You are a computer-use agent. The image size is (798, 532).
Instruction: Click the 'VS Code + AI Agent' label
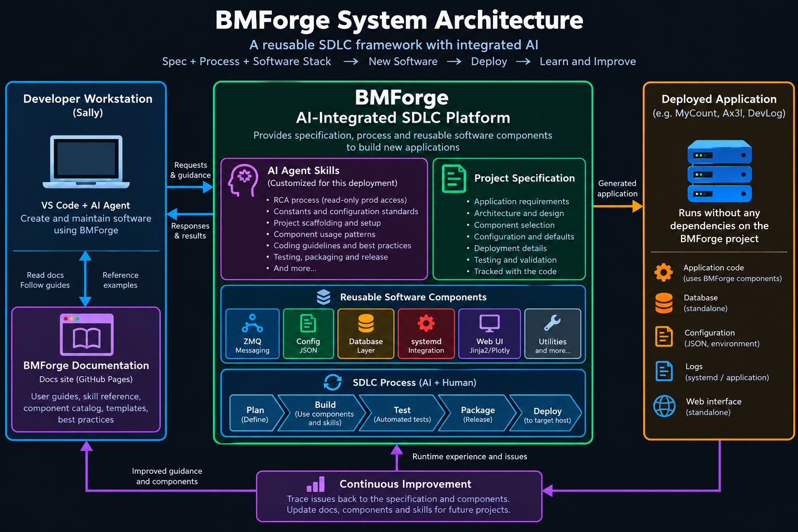tap(86, 205)
